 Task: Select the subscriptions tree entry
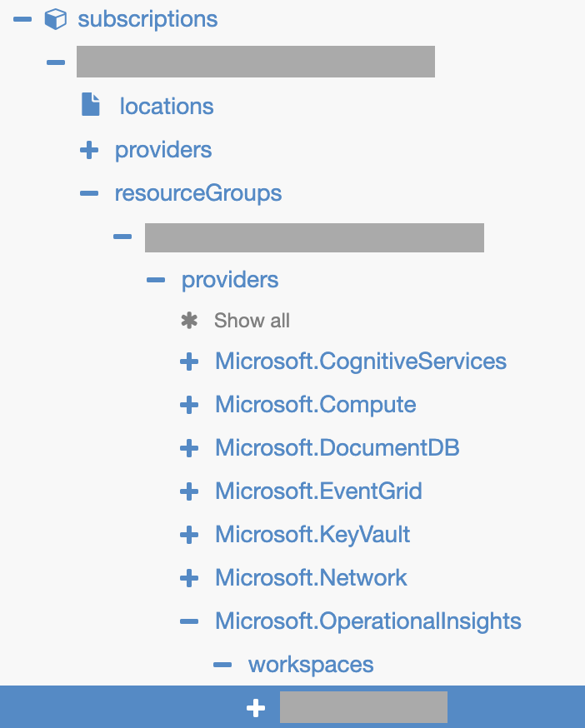point(147,18)
